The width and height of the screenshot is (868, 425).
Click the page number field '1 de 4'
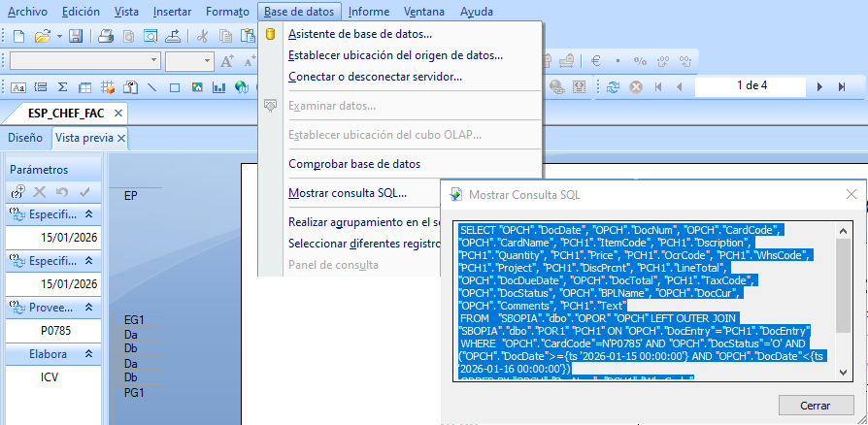751,85
